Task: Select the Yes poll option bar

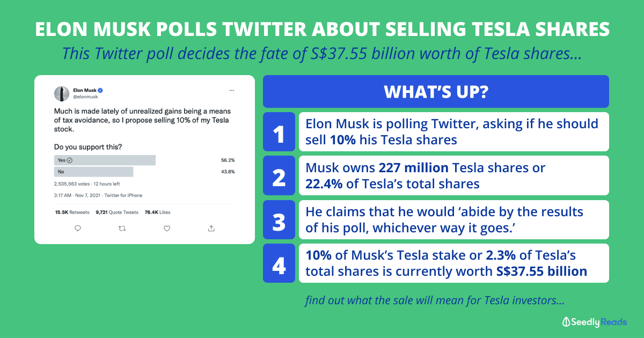Action: (105, 160)
